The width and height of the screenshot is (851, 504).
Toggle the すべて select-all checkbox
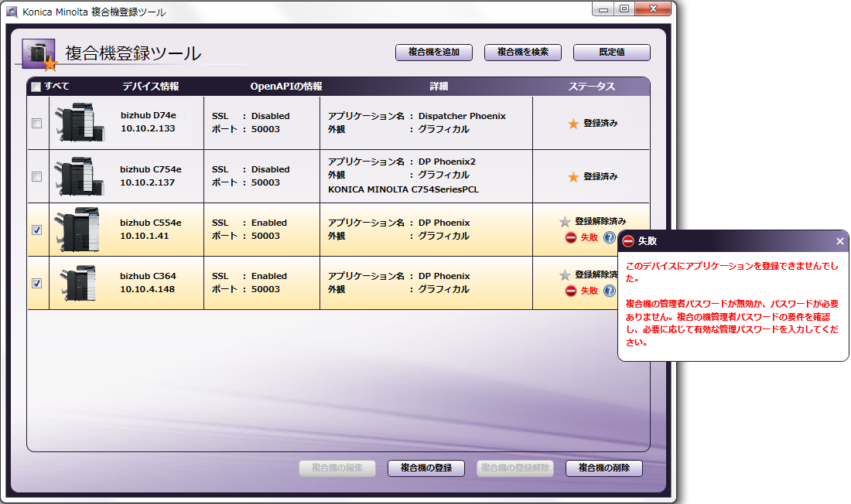coord(36,87)
